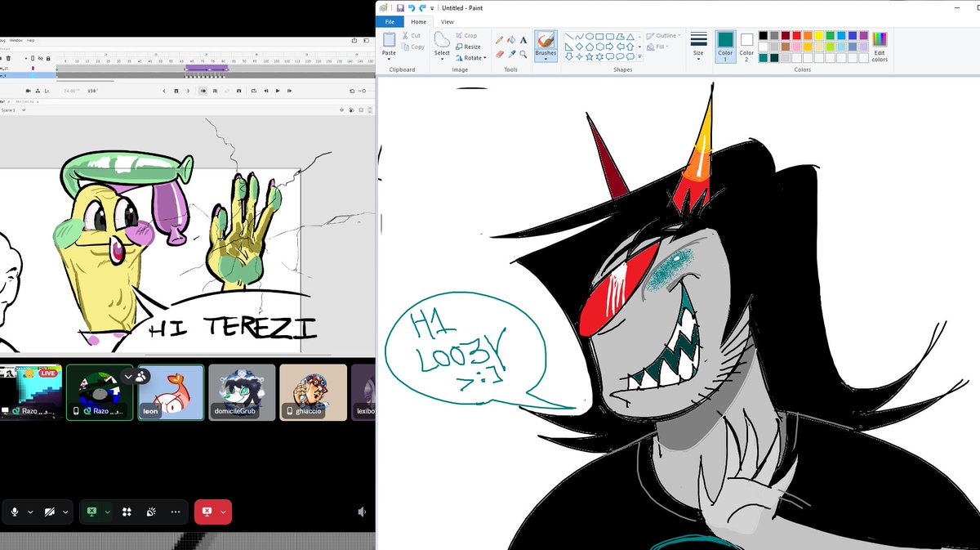
Task: Click the volume speaker icon in call window
Action: click(363, 512)
